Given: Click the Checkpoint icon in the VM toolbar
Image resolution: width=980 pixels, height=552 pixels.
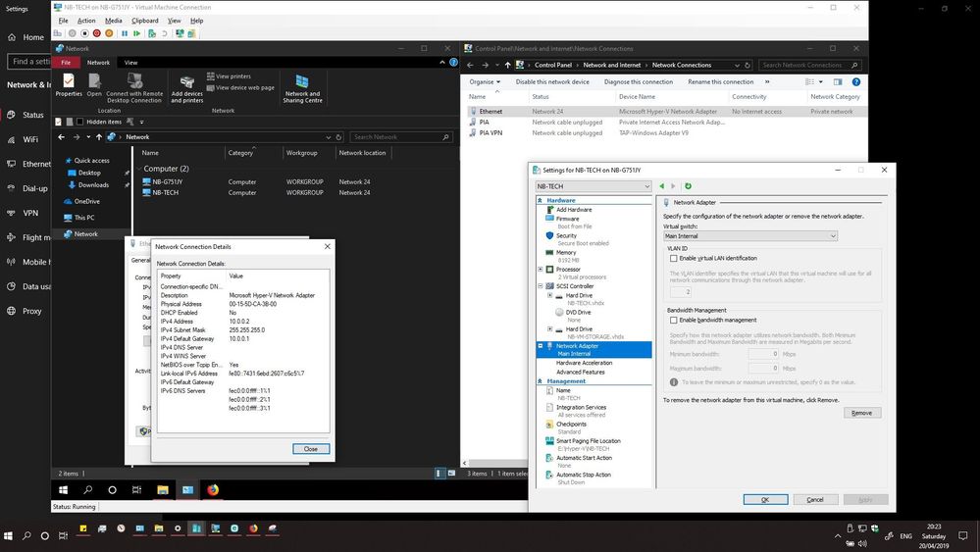Looking at the screenshot, I should tap(152, 33).
